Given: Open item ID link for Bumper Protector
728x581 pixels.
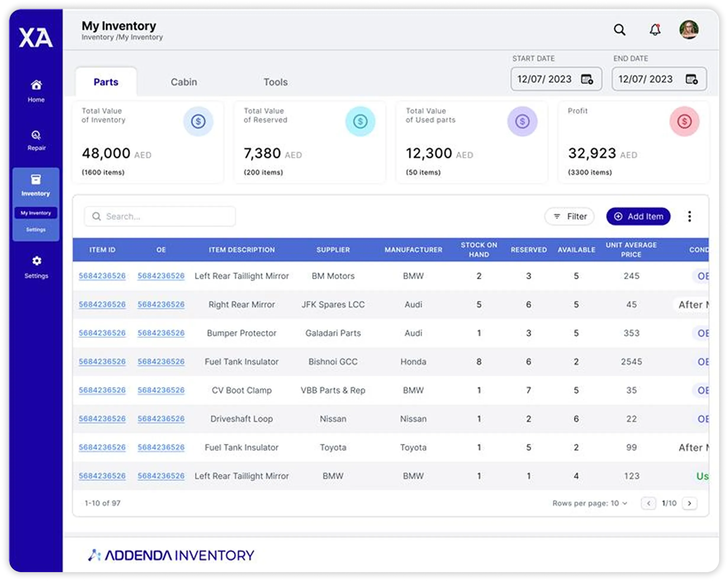Looking at the screenshot, I should (102, 333).
